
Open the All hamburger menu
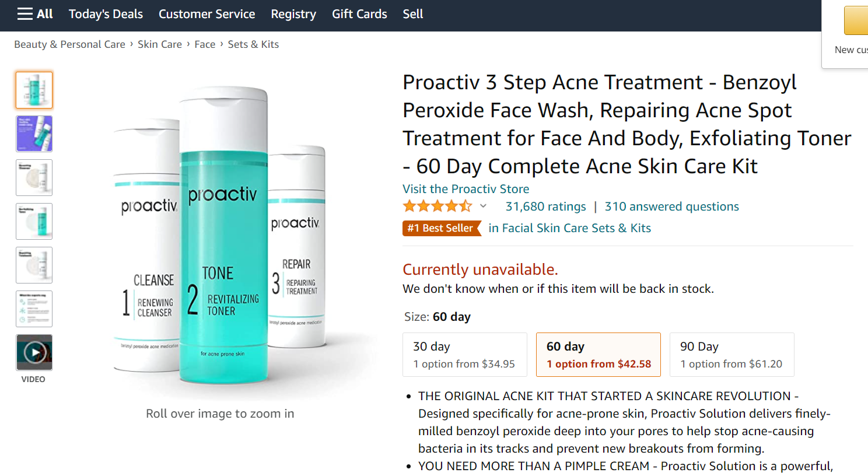coord(35,14)
